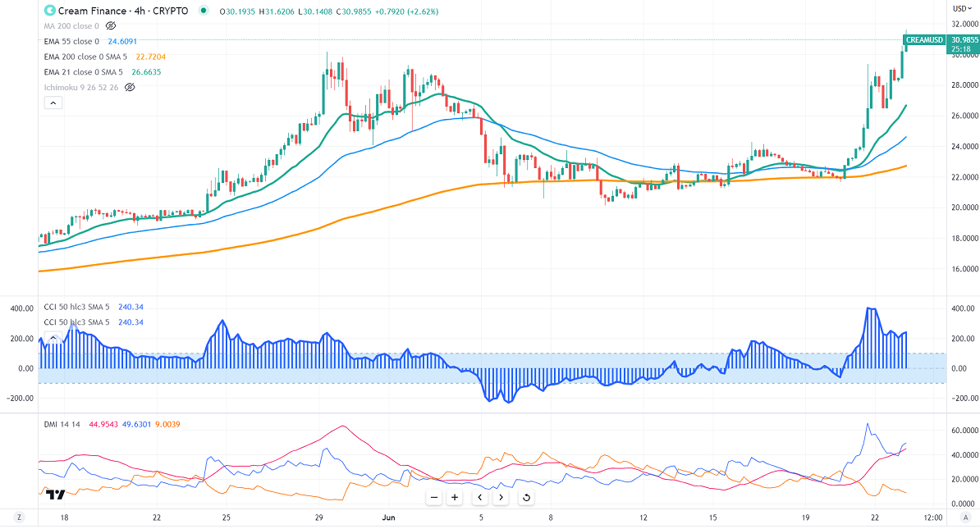Click the 26.0000 price axis label

click(x=964, y=116)
